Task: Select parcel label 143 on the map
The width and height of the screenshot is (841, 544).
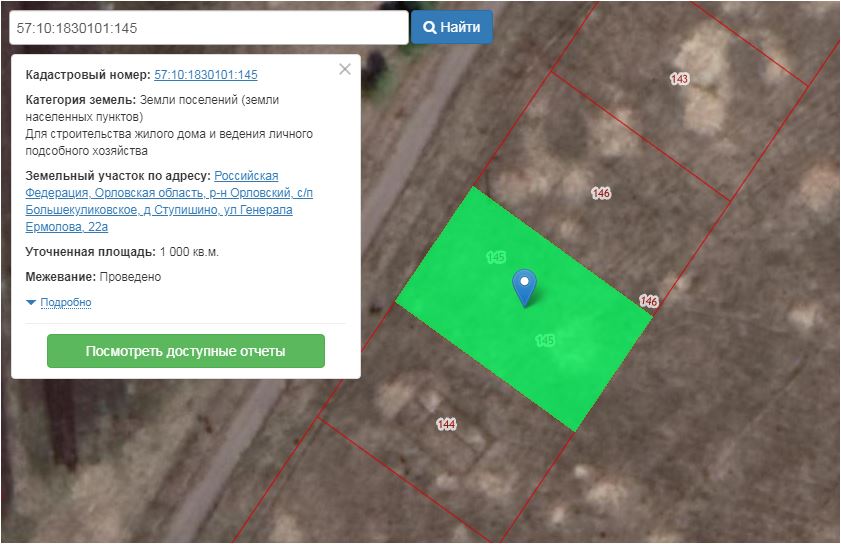Action: [x=680, y=78]
